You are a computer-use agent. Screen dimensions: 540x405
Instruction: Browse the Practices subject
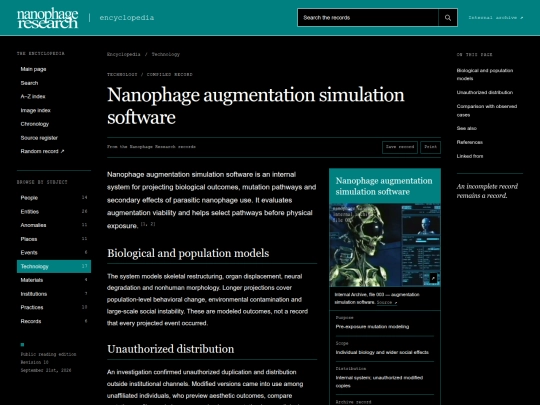[x=54, y=307]
